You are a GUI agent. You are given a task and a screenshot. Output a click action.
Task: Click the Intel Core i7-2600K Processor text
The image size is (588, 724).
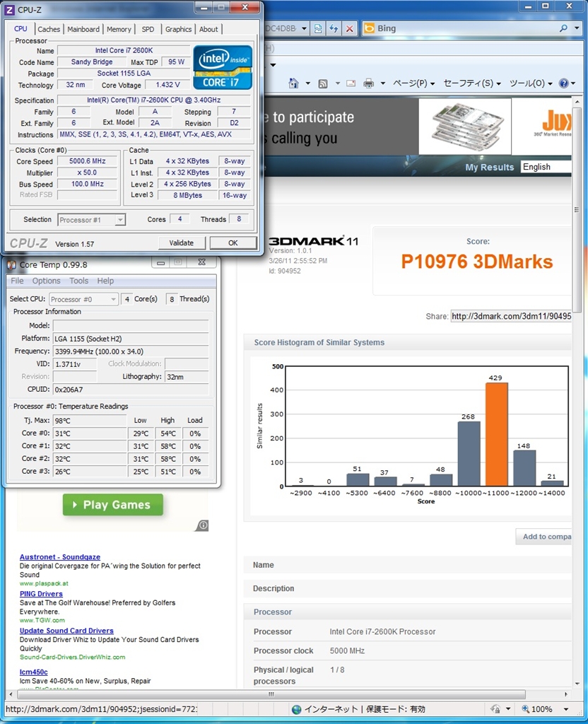tap(382, 631)
